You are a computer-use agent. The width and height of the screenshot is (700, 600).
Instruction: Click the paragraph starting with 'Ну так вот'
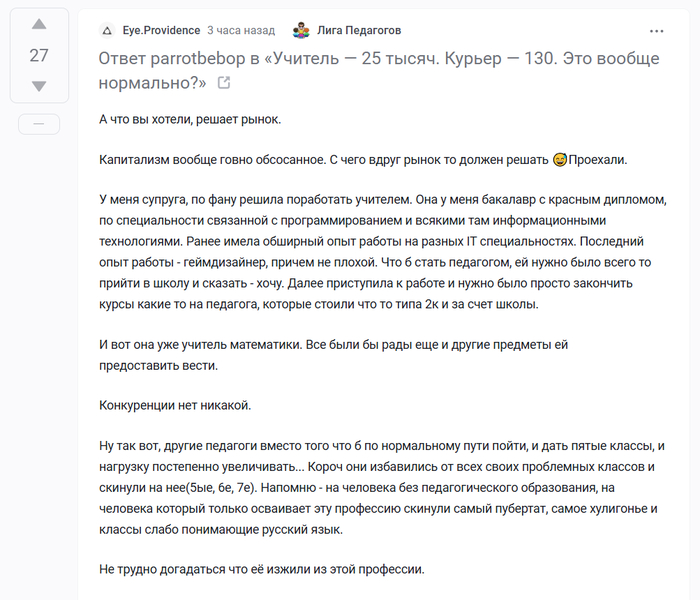coord(380,487)
